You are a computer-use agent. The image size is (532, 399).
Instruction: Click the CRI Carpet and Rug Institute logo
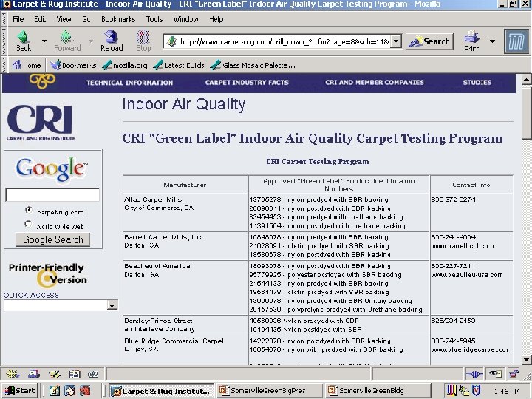[x=41, y=123]
